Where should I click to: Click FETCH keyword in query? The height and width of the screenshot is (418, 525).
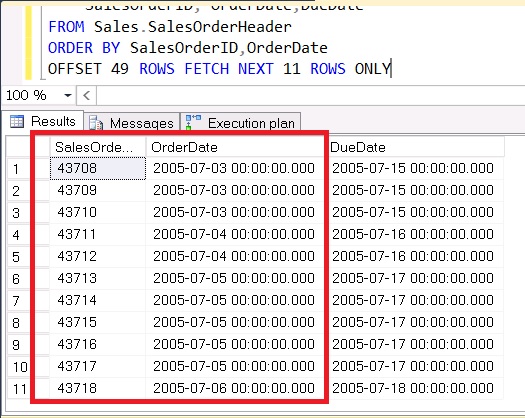[x=207, y=69]
